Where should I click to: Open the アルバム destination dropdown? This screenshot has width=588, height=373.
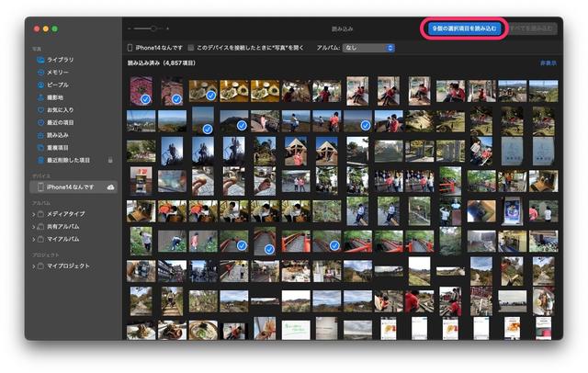[x=368, y=48]
